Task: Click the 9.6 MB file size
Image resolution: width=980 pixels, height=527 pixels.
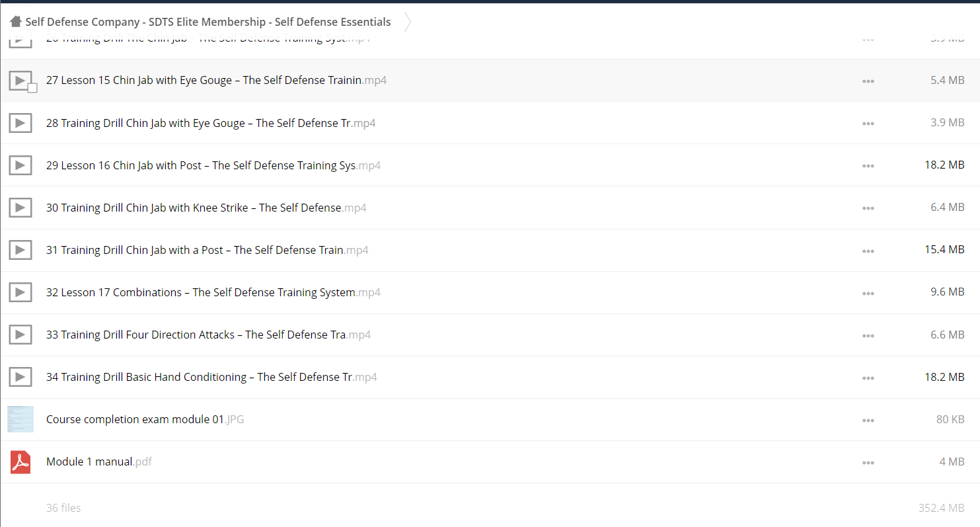Action: (947, 292)
